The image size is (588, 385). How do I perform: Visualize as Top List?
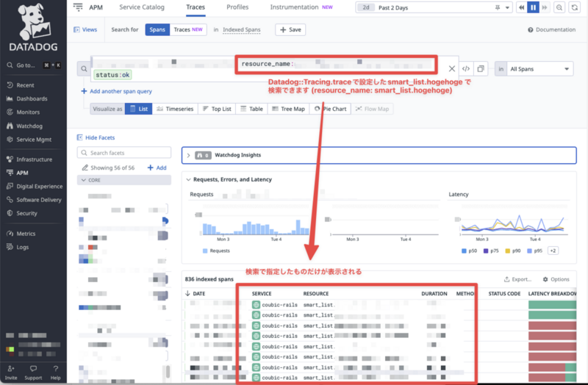[x=217, y=109]
